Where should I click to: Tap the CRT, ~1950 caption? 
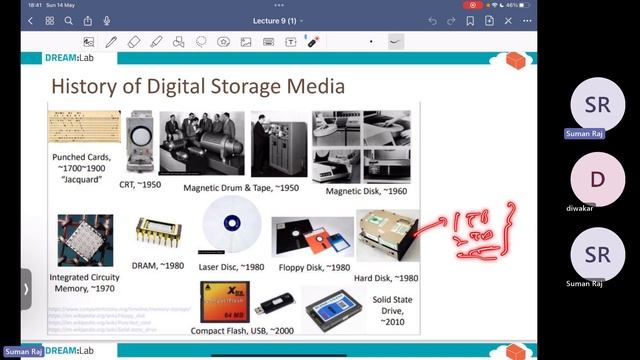pos(140,184)
